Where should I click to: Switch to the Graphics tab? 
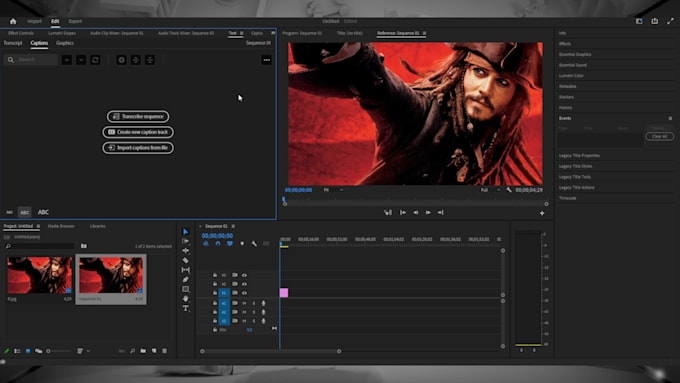tap(65, 43)
